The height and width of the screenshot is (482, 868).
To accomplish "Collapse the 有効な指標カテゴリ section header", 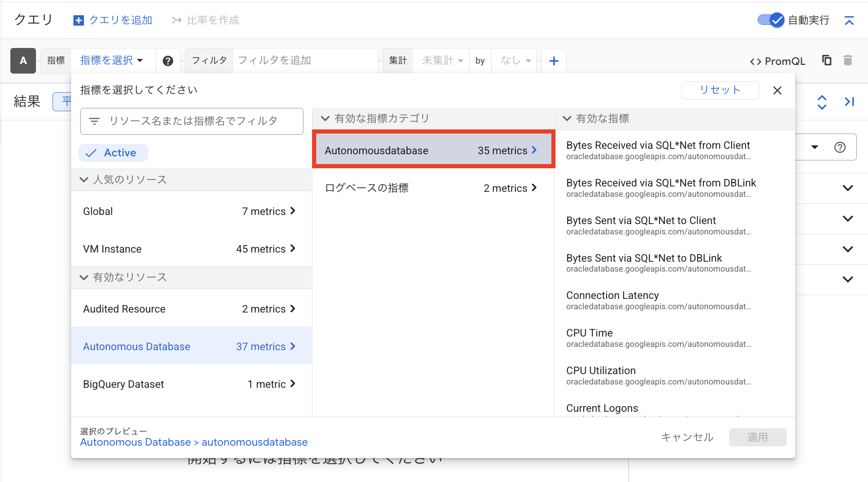I will click(x=325, y=119).
